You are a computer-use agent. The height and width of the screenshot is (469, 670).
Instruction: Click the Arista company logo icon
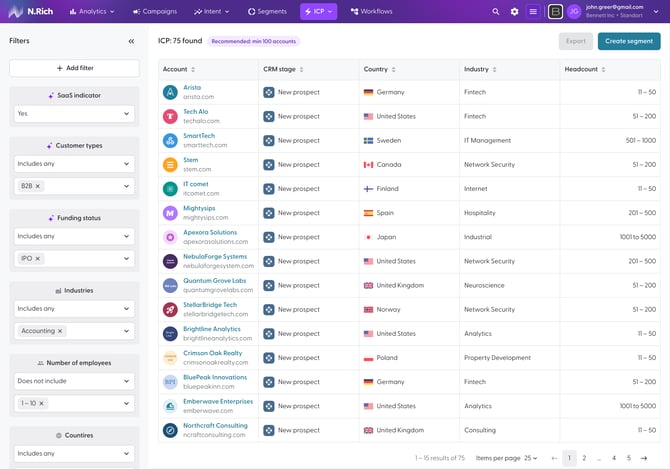170,91
